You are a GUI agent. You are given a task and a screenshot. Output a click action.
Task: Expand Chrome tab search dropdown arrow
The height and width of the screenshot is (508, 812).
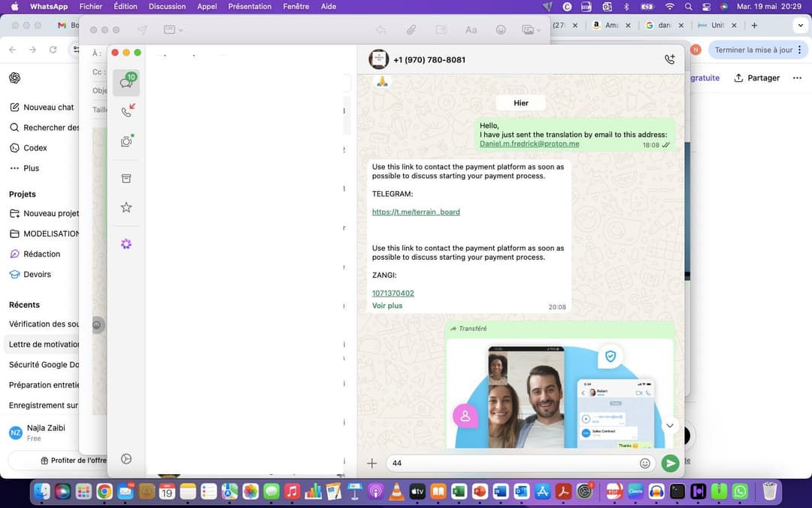coord(800,25)
